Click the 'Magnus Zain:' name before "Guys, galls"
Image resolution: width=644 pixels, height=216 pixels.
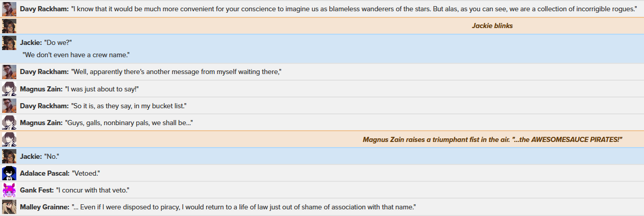(x=41, y=123)
